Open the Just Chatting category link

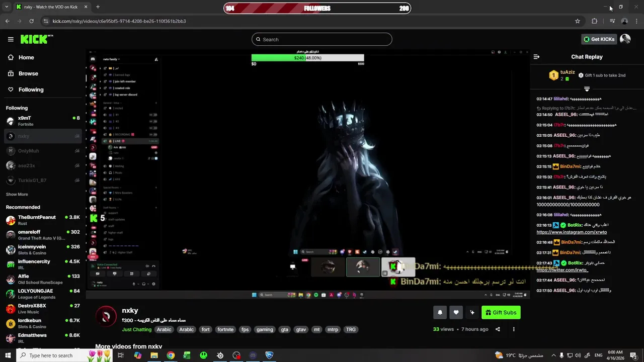[x=136, y=329]
